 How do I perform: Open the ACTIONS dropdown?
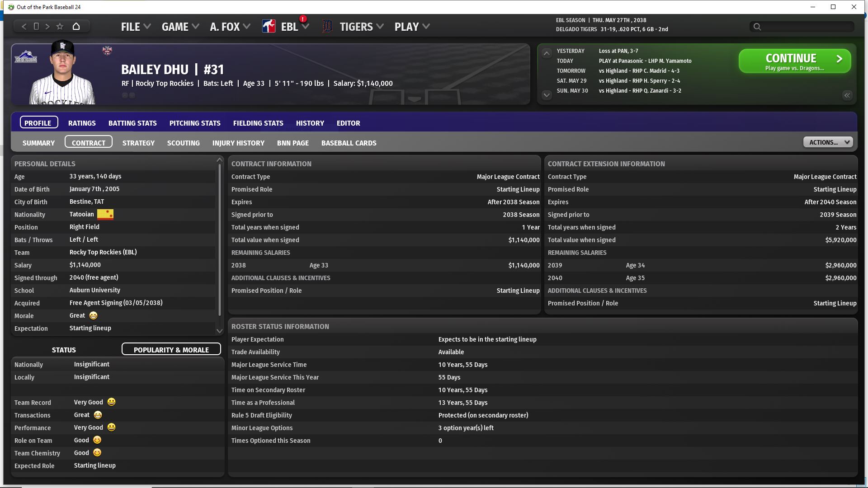(x=827, y=142)
